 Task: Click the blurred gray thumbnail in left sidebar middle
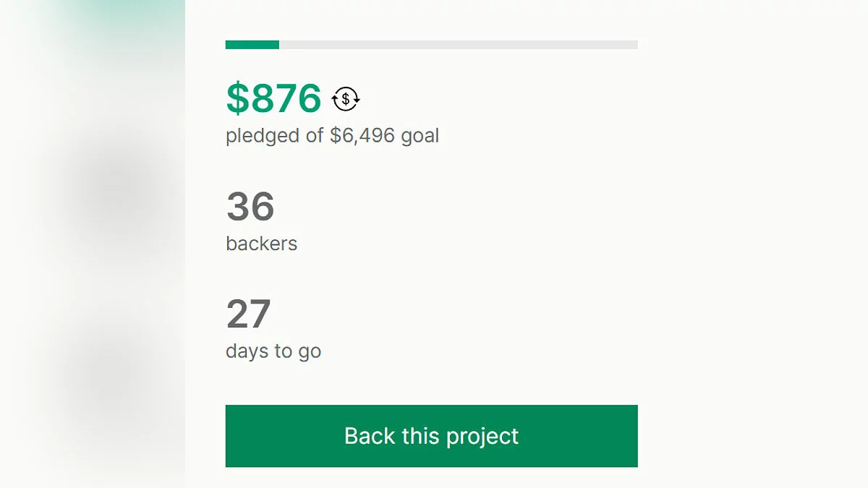click(116, 192)
